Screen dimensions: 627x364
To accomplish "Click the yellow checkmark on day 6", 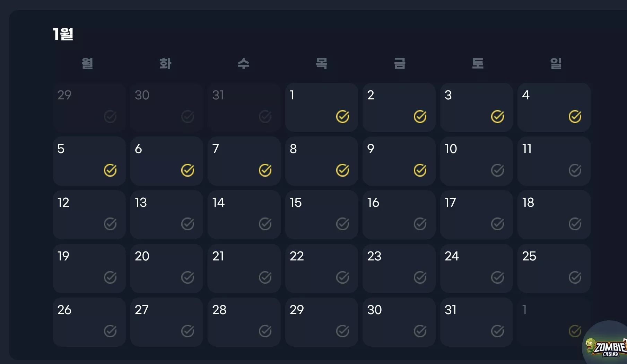I will click(188, 170).
